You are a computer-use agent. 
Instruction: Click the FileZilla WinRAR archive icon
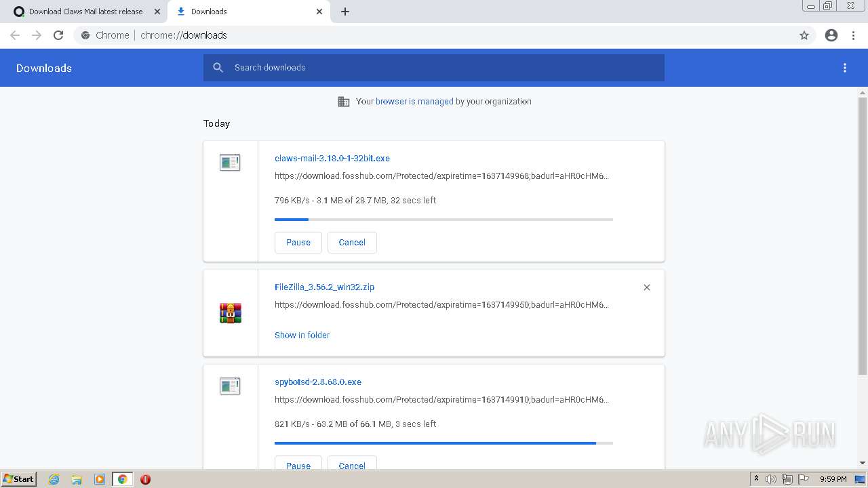[x=231, y=313]
